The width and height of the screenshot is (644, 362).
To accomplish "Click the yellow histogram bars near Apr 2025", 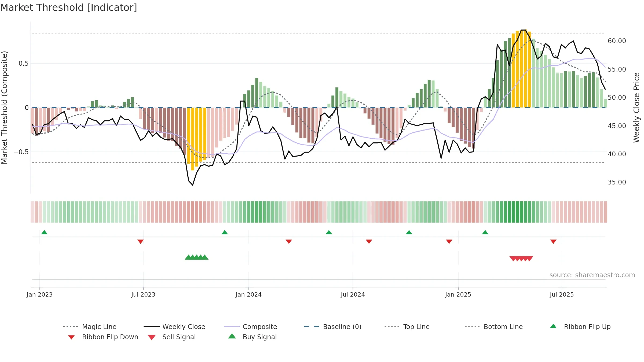I will 521,69.
